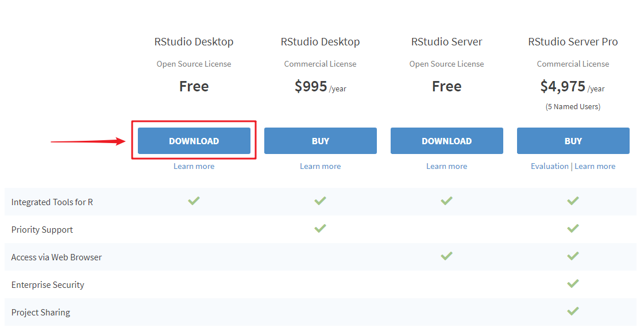Select the Priority Support row label

coord(42,230)
